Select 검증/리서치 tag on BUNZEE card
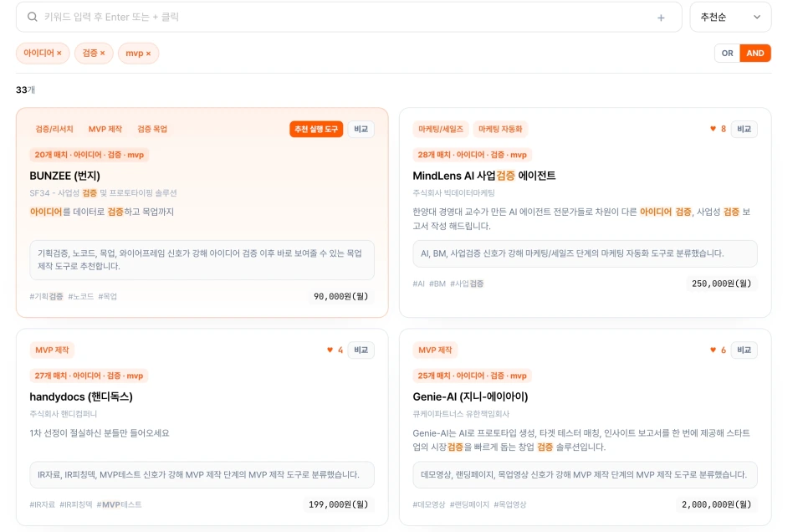The image size is (808, 532). tap(54, 129)
